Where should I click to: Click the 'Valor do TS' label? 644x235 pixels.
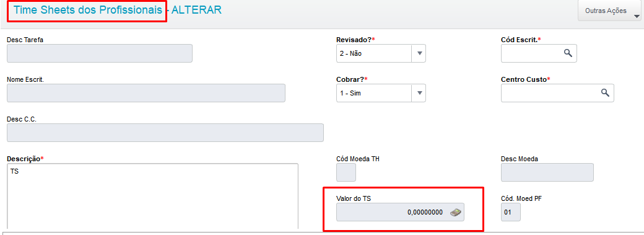coord(354,199)
